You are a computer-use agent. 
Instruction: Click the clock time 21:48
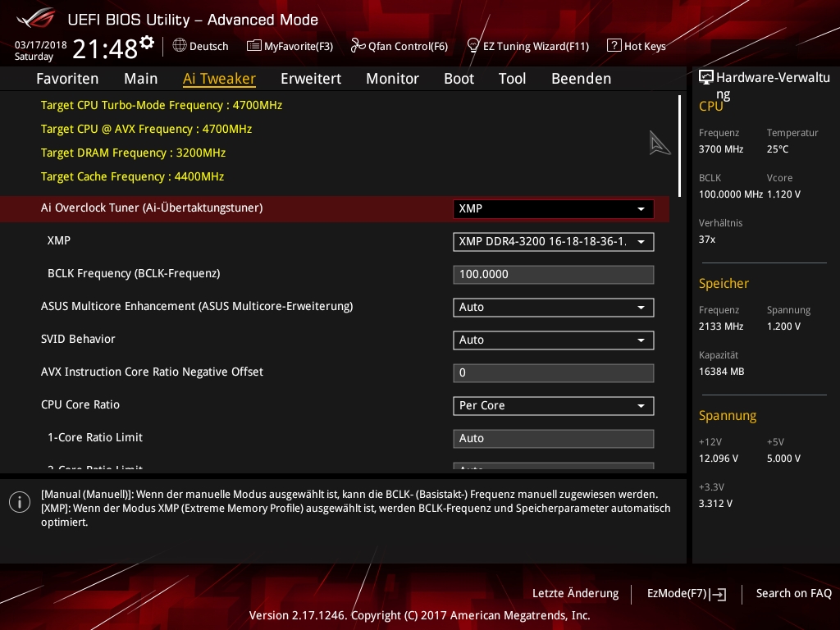[x=105, y=48]
